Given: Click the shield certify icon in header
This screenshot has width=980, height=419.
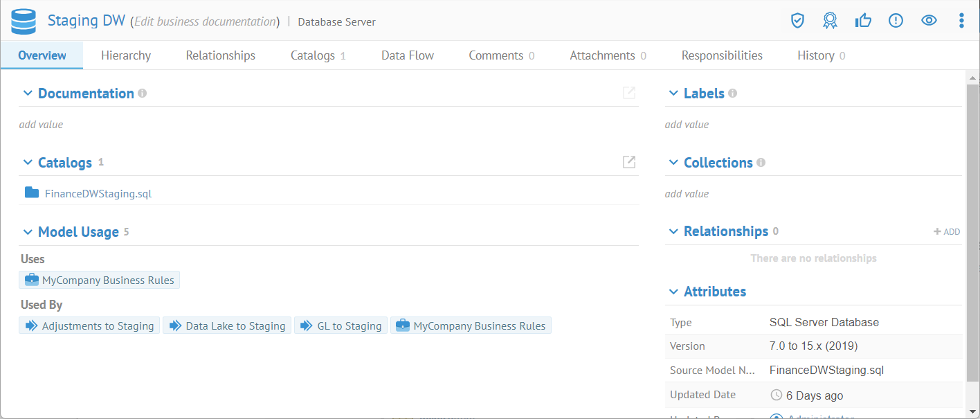Looking at the screenshot, I should tap(797, 21).
